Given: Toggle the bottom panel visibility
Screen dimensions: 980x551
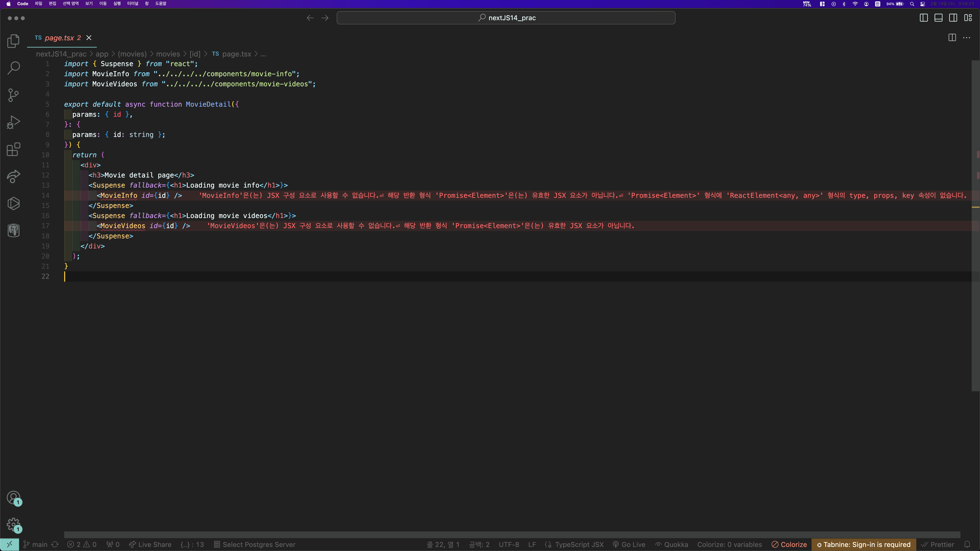Looking at the screenshot, I should pos(938,18).
